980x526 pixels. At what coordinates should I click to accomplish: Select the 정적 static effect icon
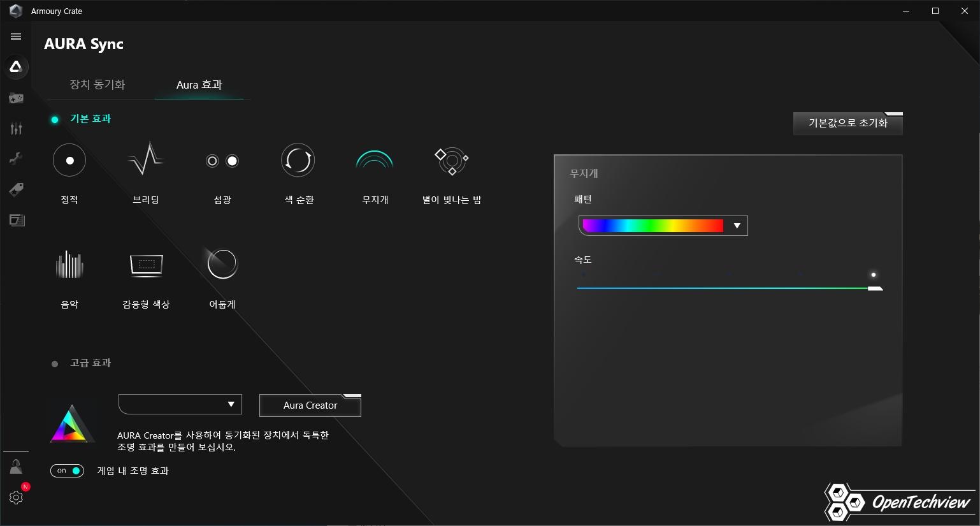69,160
